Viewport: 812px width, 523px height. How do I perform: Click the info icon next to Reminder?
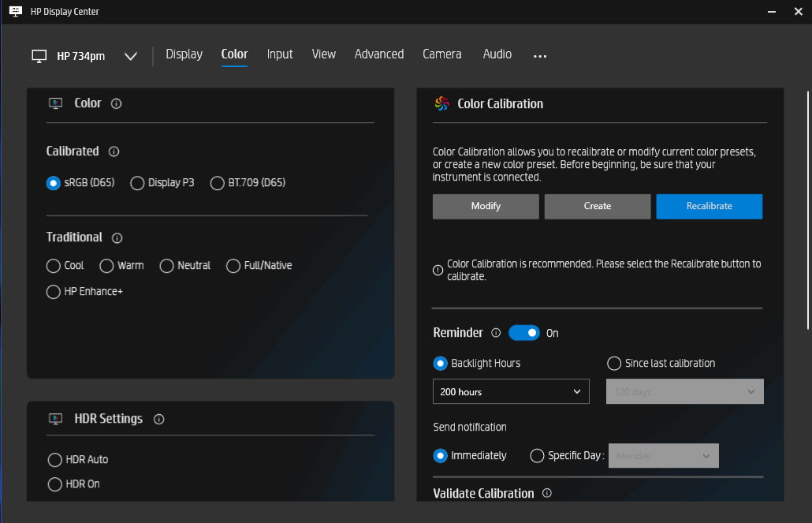[x=496, y=333]
